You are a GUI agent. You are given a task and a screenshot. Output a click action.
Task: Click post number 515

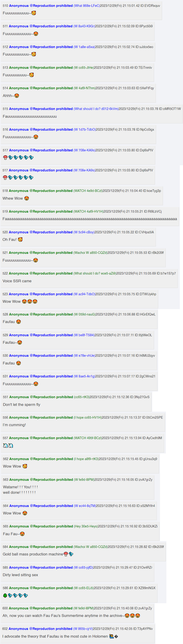[x=5, y=109]
